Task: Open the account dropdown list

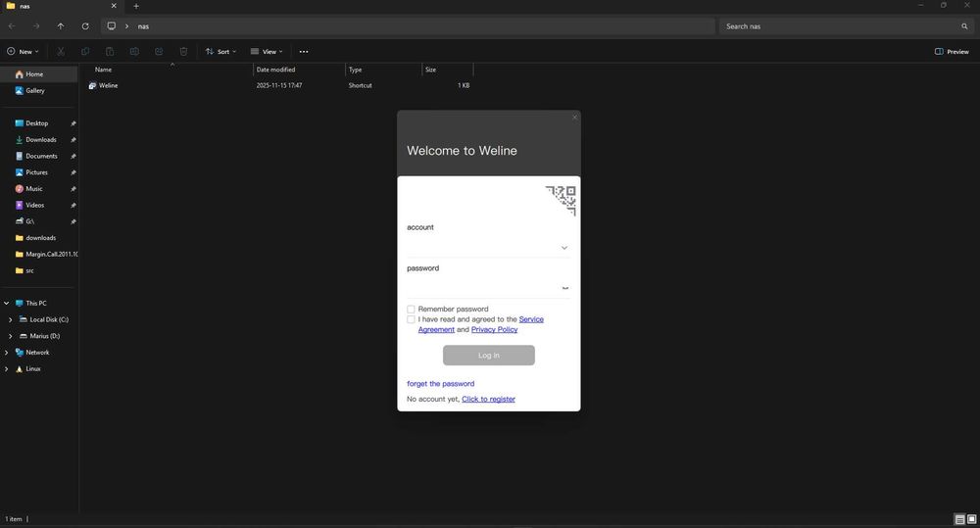Action: 564,248
